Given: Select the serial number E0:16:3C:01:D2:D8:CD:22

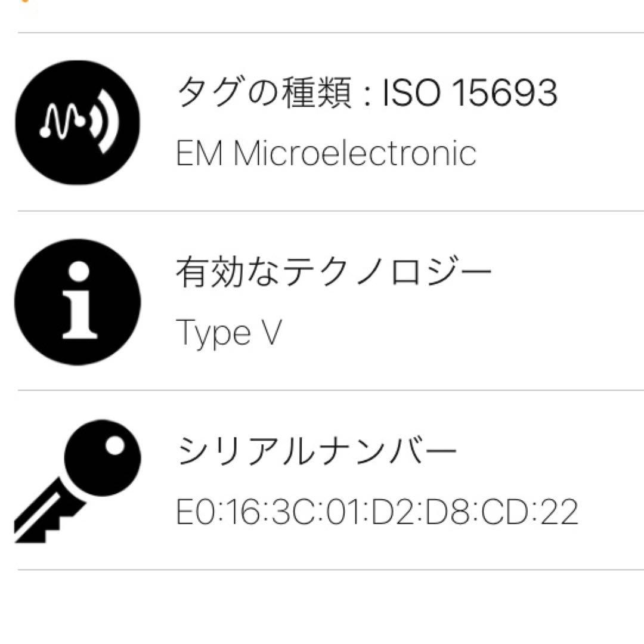Looking at the screenshot, I should coord(377,512).
